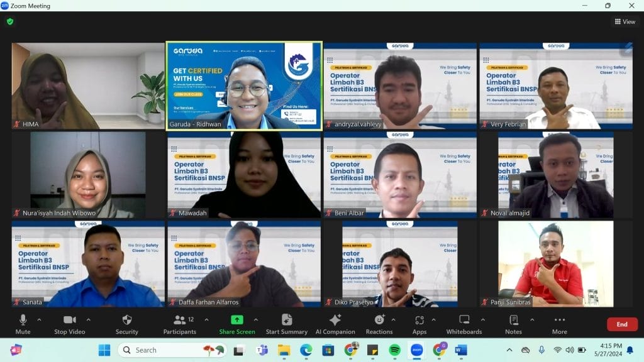Click the red End meeting button

621,324
